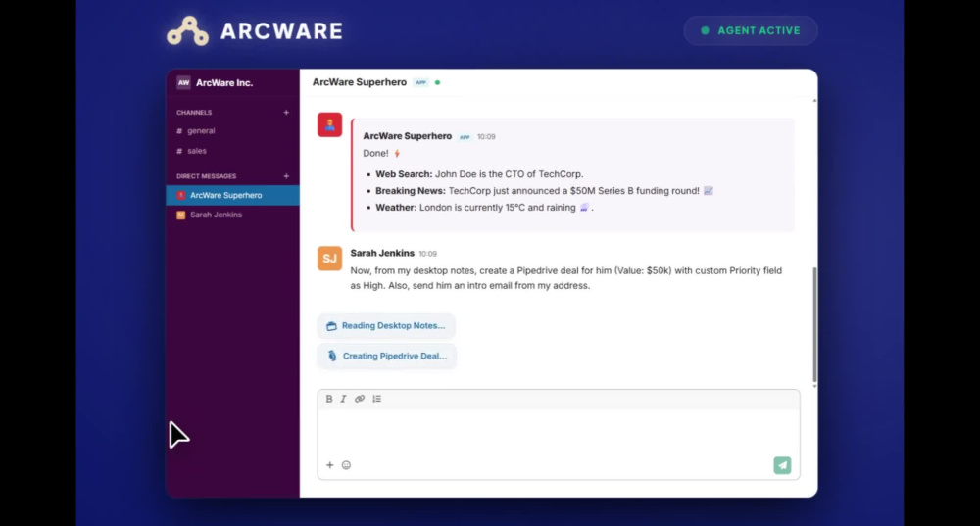980x526 pixels.
Task: Click the DIRECT MESSAGES section header
Action: click(206, 176)
